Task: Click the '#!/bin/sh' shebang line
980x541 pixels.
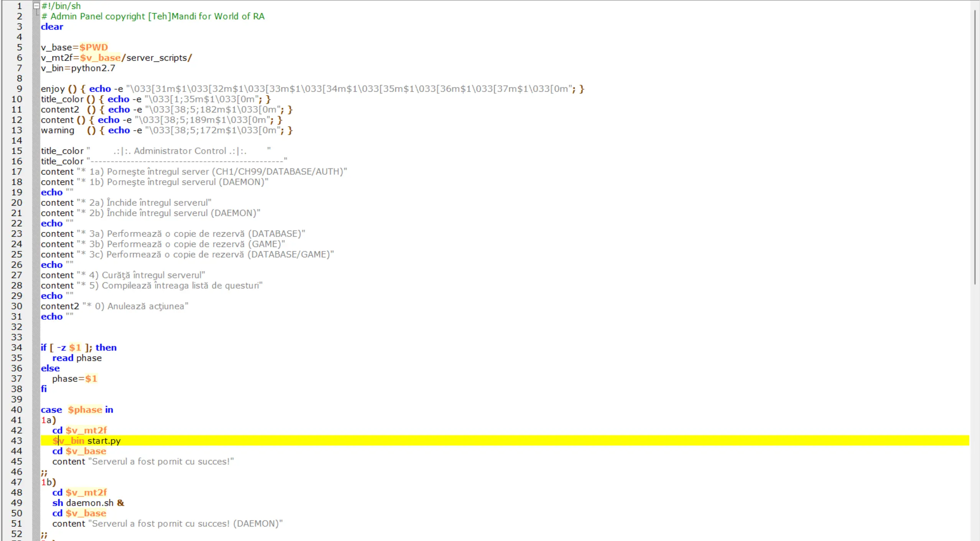Action: [x=61, y=6]
